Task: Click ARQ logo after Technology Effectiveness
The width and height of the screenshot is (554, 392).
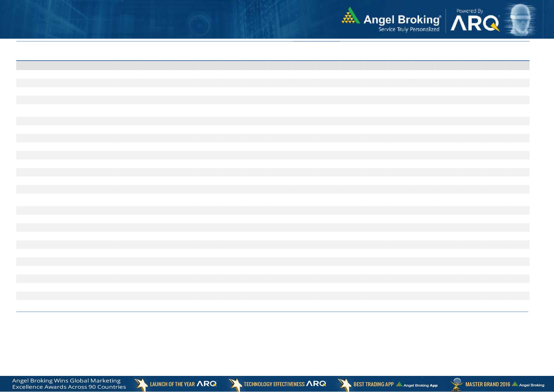Action: click(316, 384)
